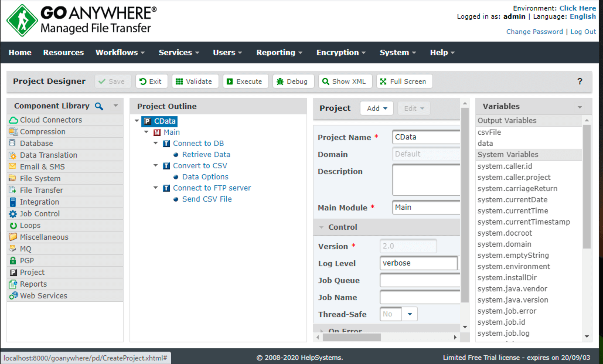Select the Send CSV File tree item
Screen dimensions: 603x364
coord(207,199)
